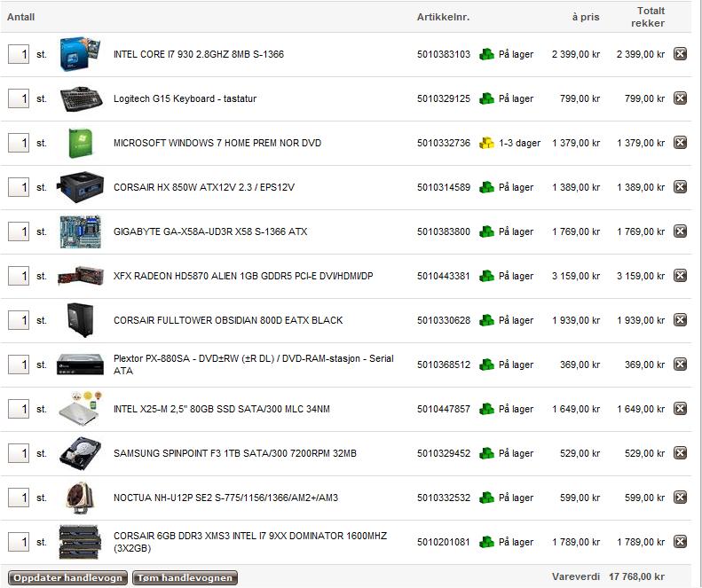Click the Artikkelnr. column header
Screen dimensions: 702x588
coord(443,17)
